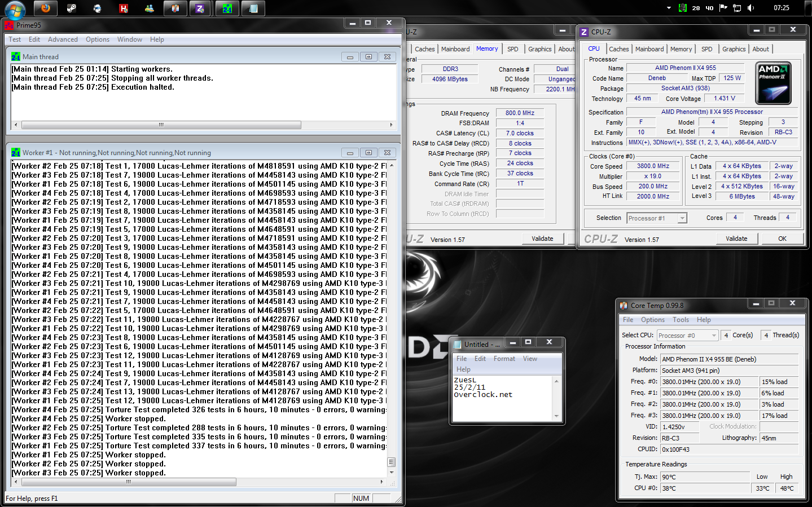Open CPU-Z Processor #1 selection dropdown

pyautogui.click(x=657, y=218)
